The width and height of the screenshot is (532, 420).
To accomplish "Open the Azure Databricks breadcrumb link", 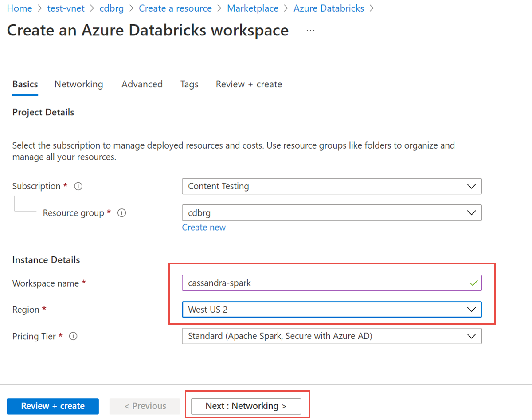I will click(329, 8).
